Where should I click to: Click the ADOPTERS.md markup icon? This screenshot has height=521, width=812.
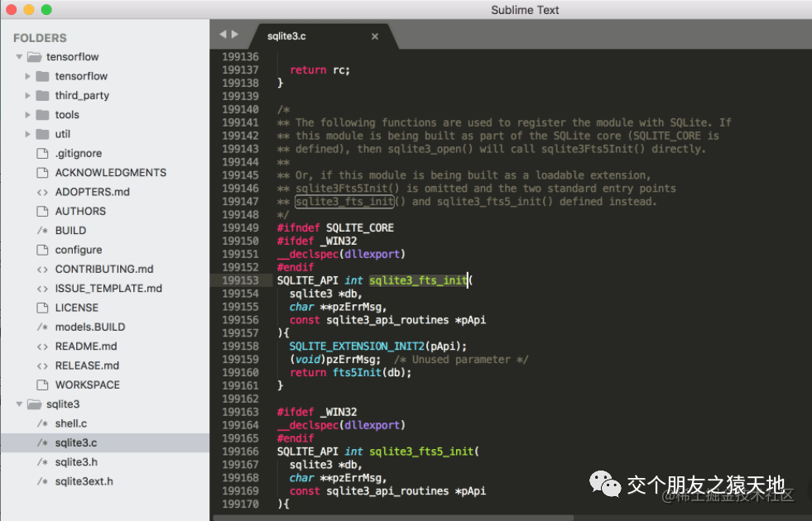click(42, 192)
